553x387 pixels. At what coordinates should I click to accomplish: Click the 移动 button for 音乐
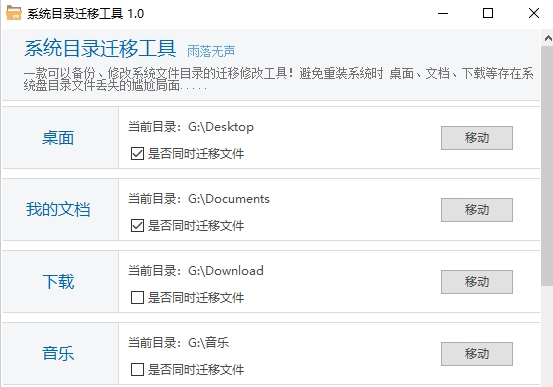tap(477, 354)
